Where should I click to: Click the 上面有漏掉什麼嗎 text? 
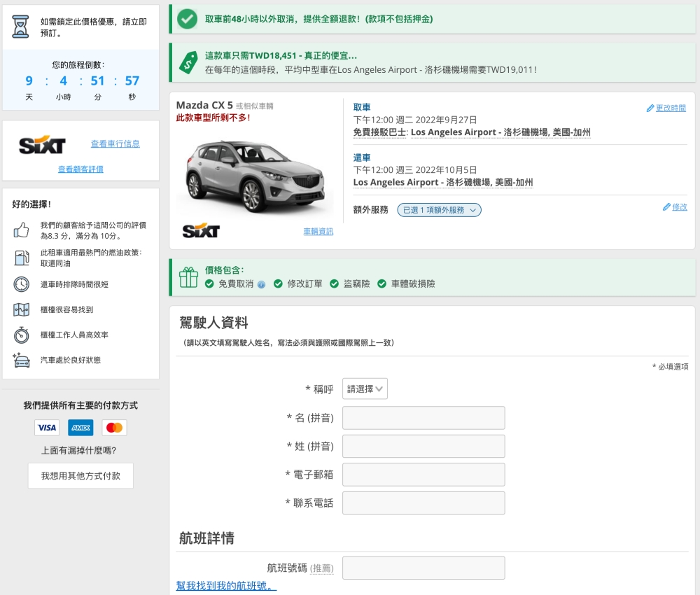tap(78, 450)
